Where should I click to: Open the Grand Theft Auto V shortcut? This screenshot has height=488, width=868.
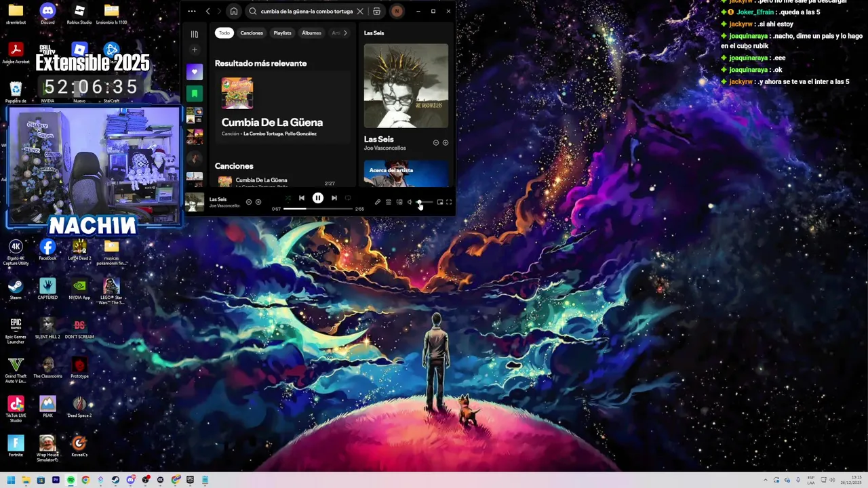[x=16, y=369]
